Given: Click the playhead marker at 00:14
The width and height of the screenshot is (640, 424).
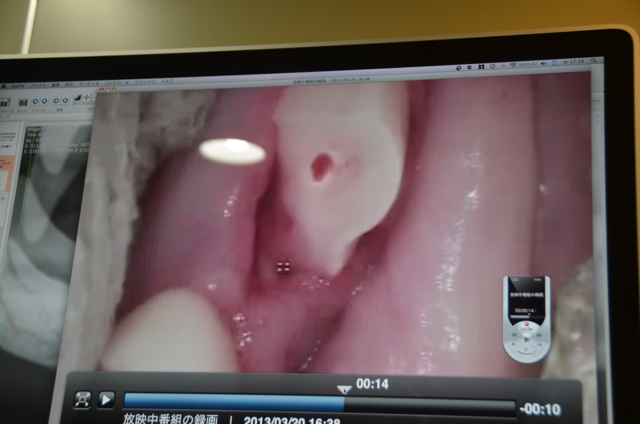Looking at the screenshot, I should coord(344,390).
